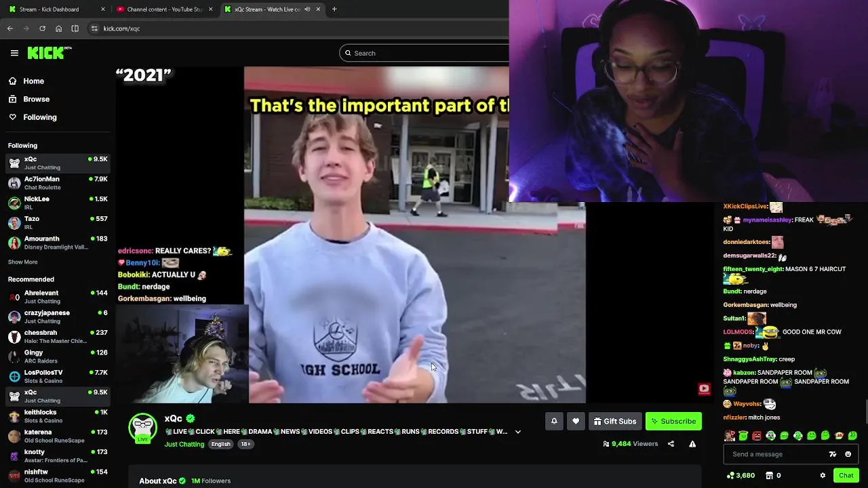Open nishftw's channel
Screen dimensions: 868x488
click(x=58, y=476)
